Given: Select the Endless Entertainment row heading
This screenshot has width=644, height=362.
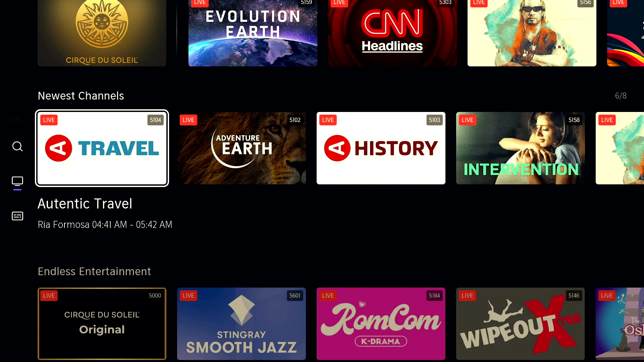Looking at the screenshot, I should click(x=94, y=271).
